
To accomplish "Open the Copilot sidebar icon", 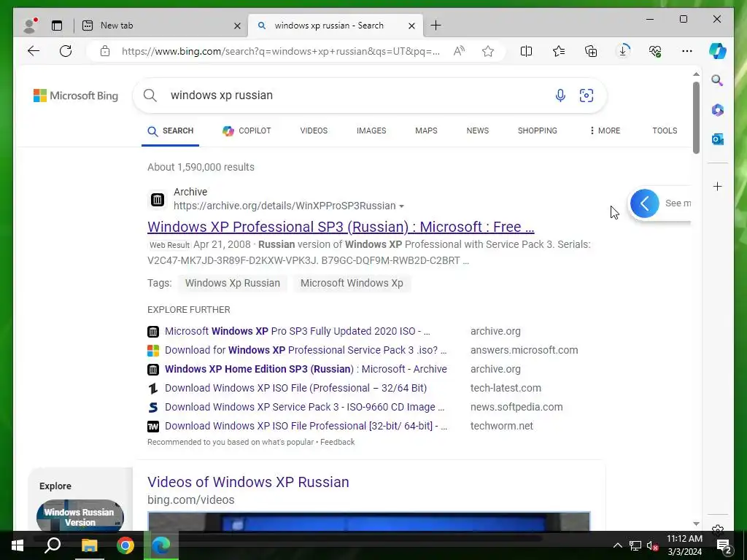I will tap(718, 51).
